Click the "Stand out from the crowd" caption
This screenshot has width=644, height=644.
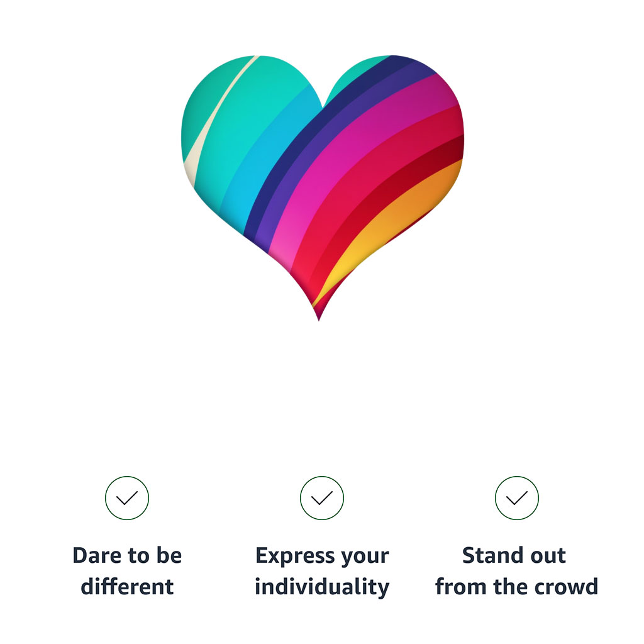[516, 571]
